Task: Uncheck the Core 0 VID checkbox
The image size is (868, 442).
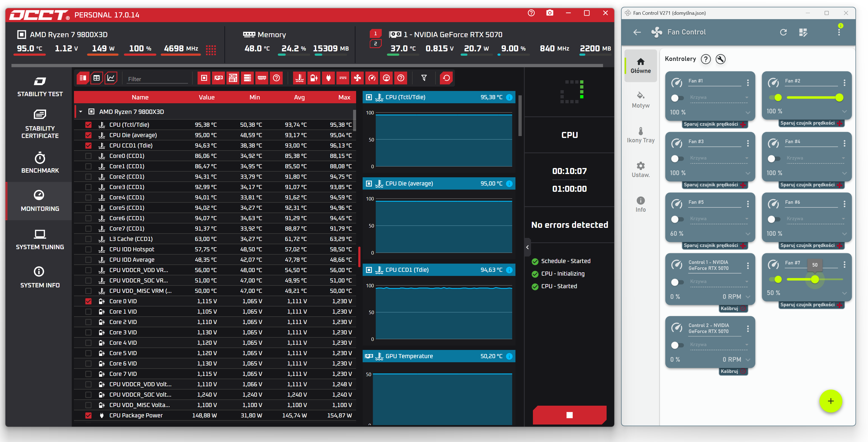Action: (x=88, y=301)
